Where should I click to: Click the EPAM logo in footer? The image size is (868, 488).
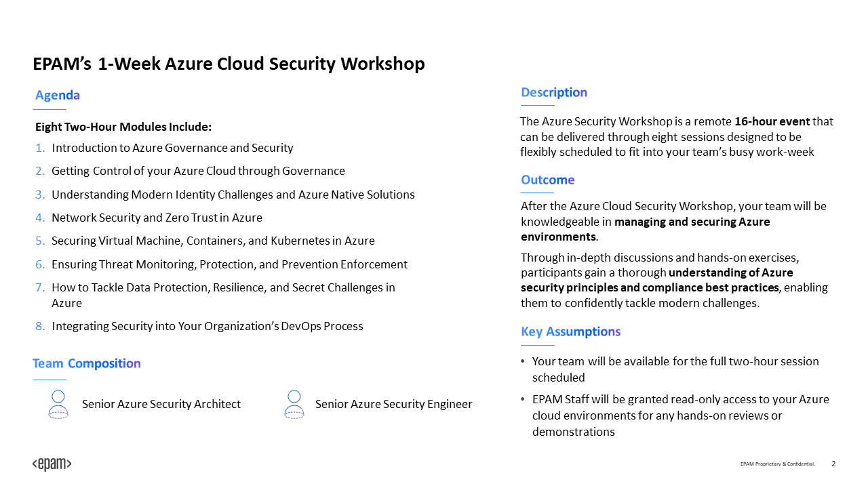point(52,464)
